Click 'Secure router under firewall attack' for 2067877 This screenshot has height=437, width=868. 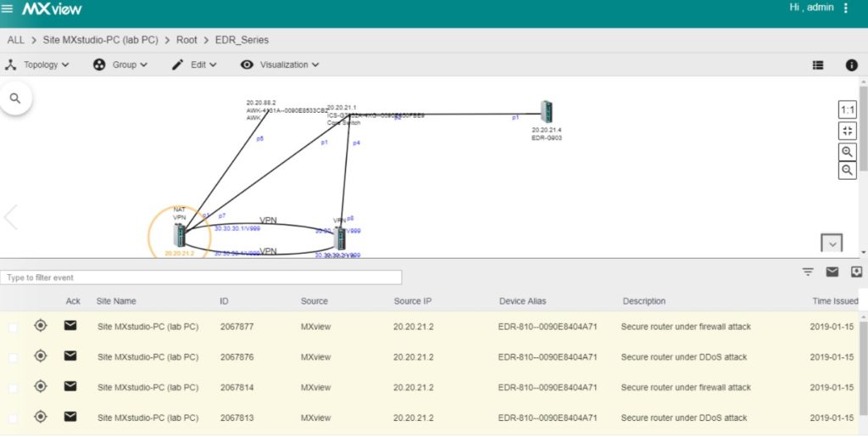(686, 327)
